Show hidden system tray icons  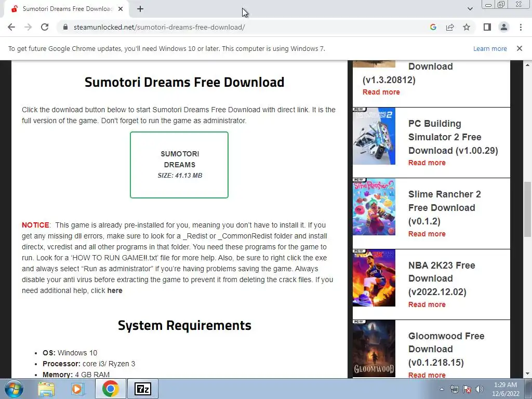click(x=442, y=389)
